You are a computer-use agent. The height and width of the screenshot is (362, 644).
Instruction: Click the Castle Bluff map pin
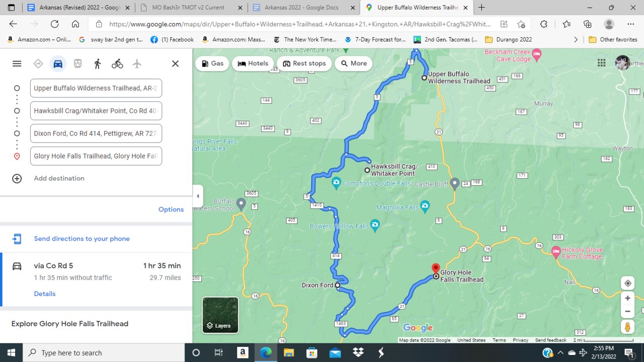point(455,183)
